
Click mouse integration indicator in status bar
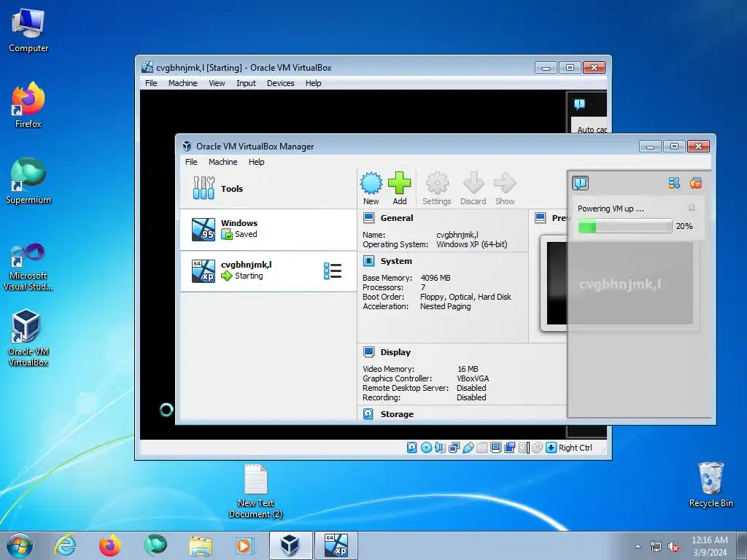pos(538,448)
